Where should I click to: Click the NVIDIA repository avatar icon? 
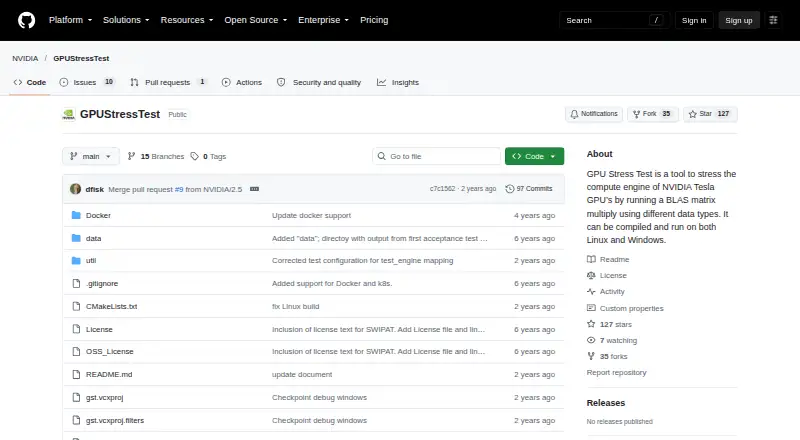pos(69,114)
